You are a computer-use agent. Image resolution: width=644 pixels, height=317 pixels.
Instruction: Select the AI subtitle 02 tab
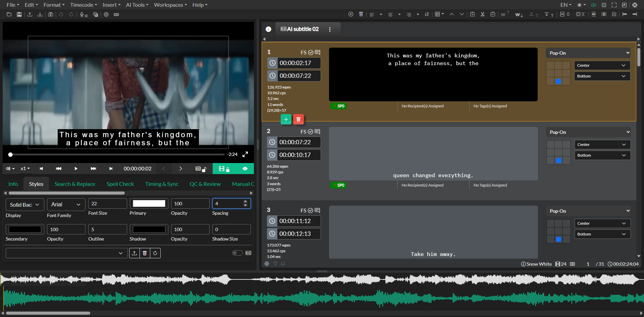pos(300,29)
